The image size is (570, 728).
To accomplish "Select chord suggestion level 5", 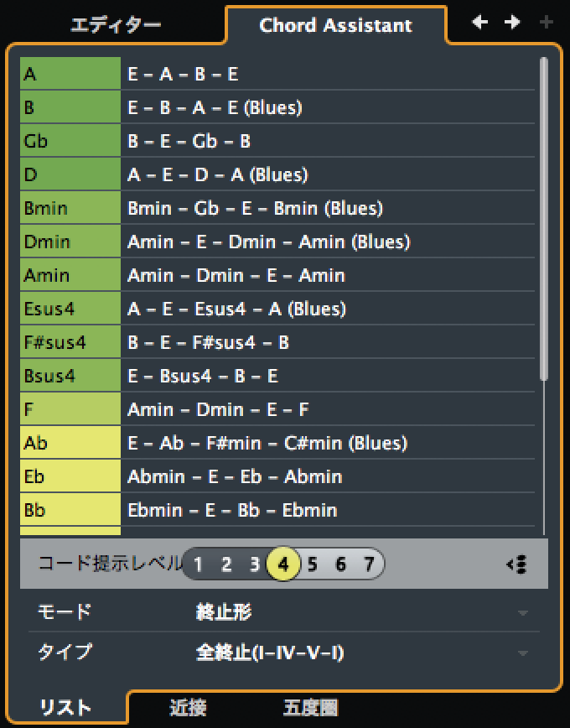I will coord(312,564).
